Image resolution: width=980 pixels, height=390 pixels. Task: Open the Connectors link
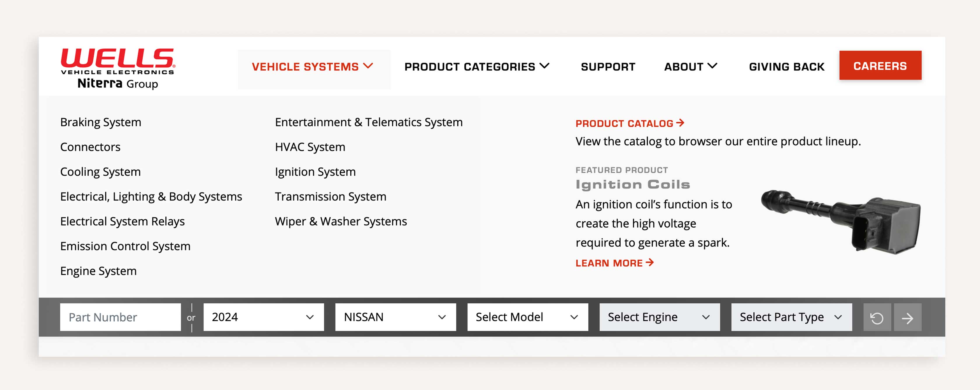(x=90, y=147)
